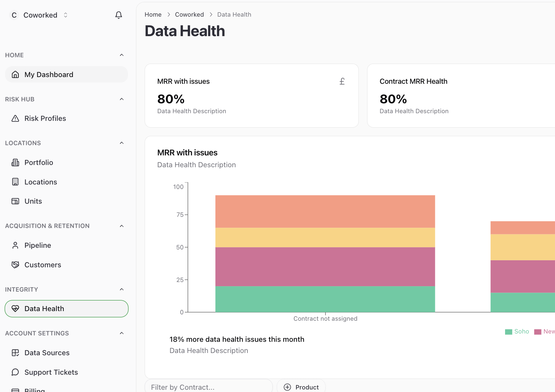Click the Product button below the chart

pyautogui.click(x=301, y=387)
